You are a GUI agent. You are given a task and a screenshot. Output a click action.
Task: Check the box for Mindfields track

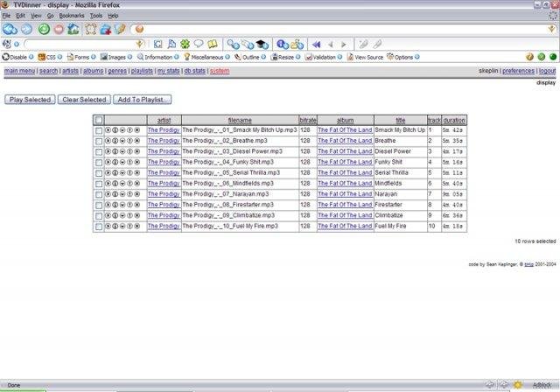click(99, 185)
